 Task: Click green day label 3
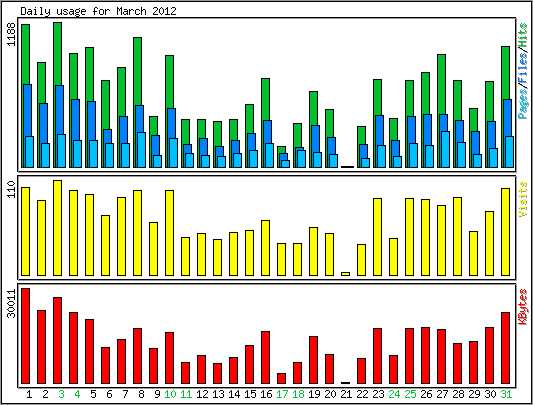(x=61, y=394)
